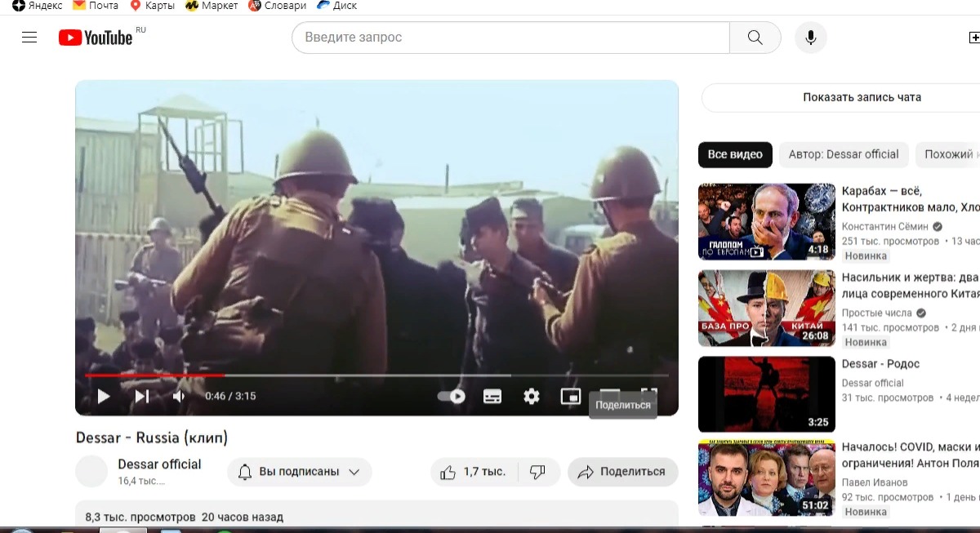
Task: Start voice search with the microphone
Action: (811, 38)
